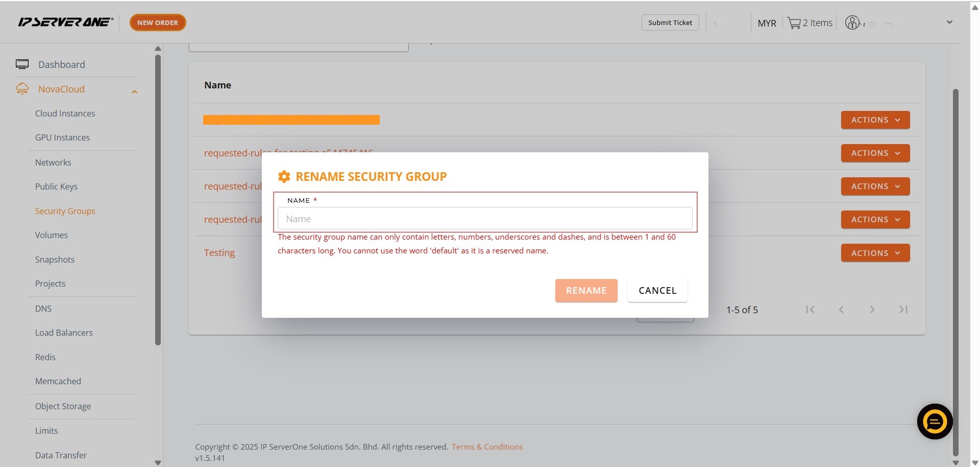Focus the security group Name field

pyautogui.click(x=484, y=219)
